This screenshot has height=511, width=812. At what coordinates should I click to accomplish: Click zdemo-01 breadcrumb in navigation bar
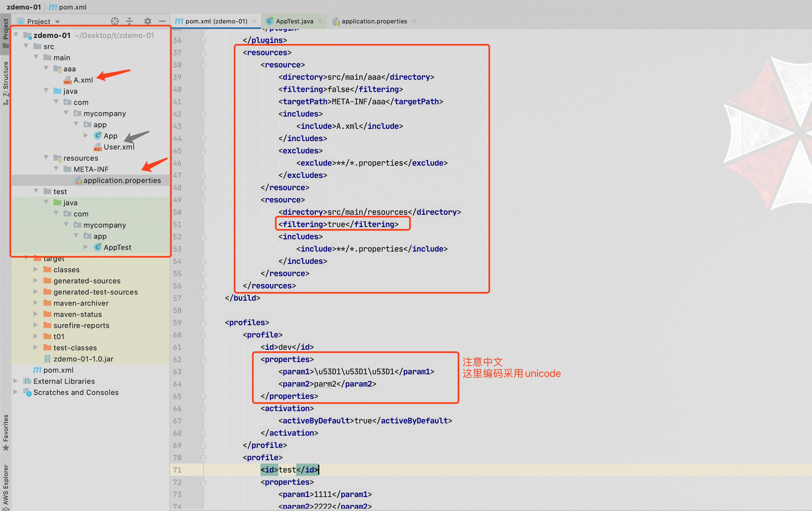coord(24,7)
